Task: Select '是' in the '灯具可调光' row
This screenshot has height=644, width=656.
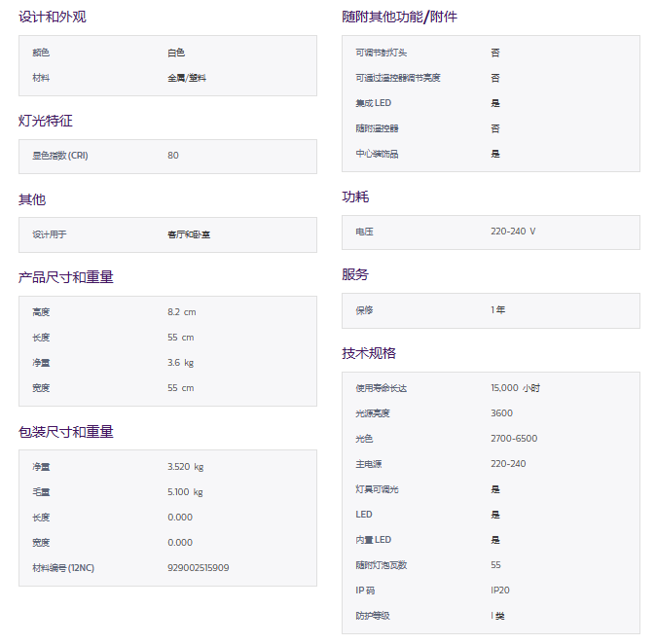Action: pos(495,489)
